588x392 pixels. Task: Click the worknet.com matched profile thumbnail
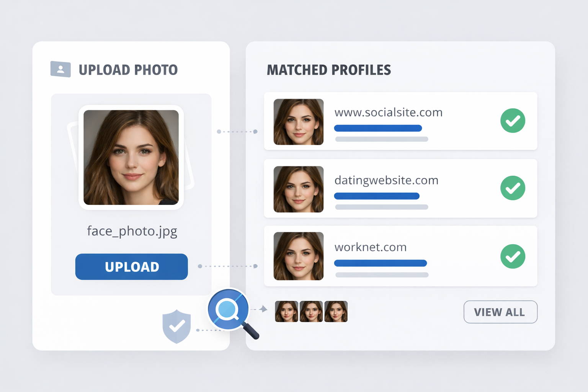298,256
